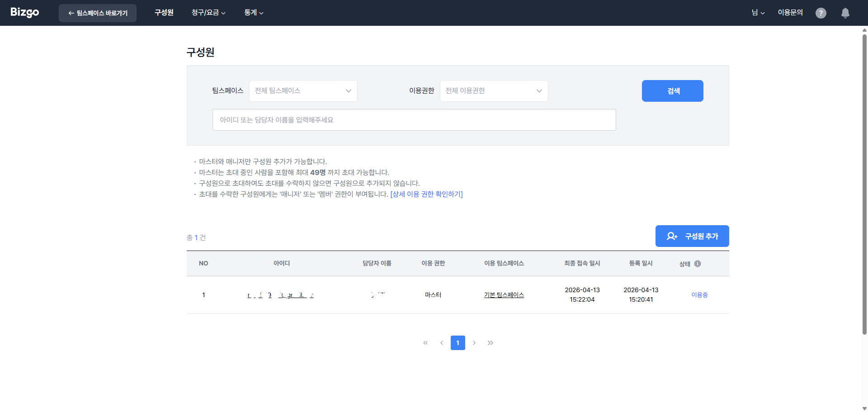The width and height of the screenshot is (868, 412).
Task: Click the info icon beside 상태 column header
Action: [x=698, y=264]
